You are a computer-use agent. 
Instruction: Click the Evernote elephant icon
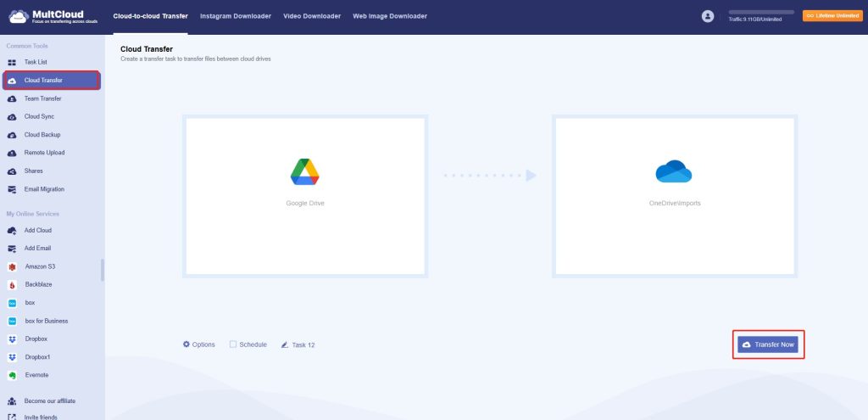point(12,376)
